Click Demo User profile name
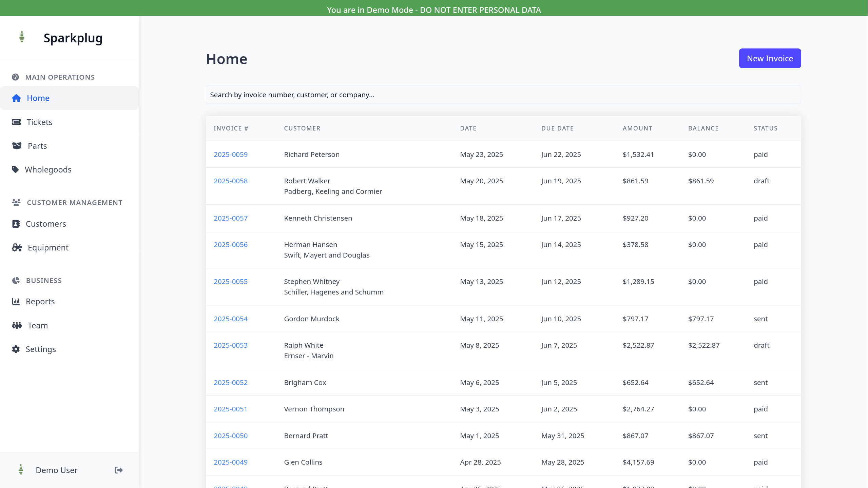This screenshot has width=868, height=488. (56, 470)
